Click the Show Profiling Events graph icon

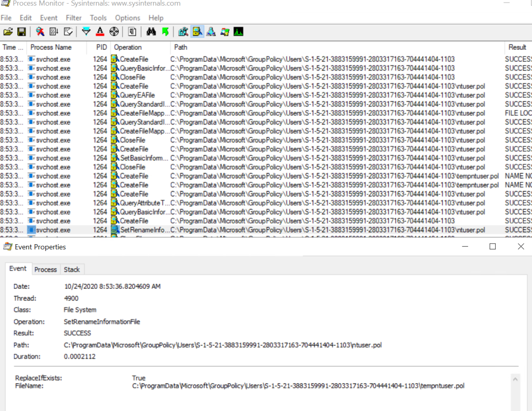pos(239,32)
